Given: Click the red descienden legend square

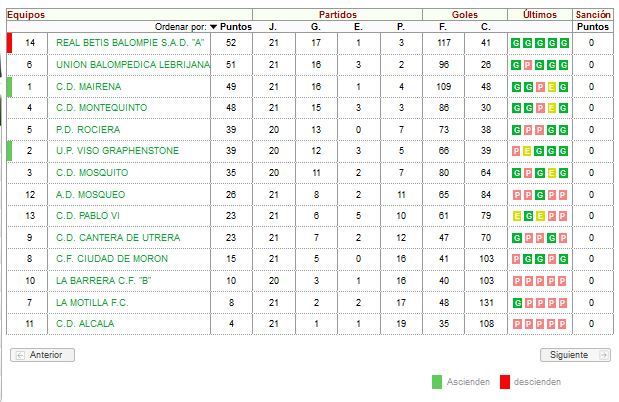Looking at the screenshot, I should pyautogui.click(x=505, y=382).
